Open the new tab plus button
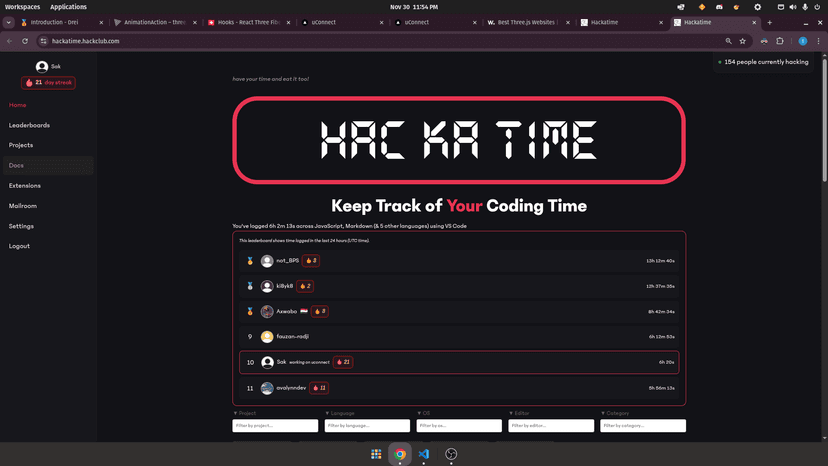Viewport: 828px width, 466px height. (769, 22)
